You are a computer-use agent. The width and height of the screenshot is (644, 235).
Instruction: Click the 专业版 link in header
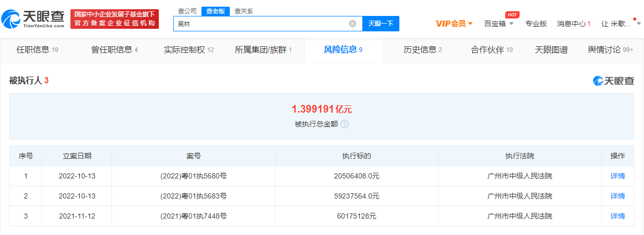pyautogui.click(x=536, y=24)
